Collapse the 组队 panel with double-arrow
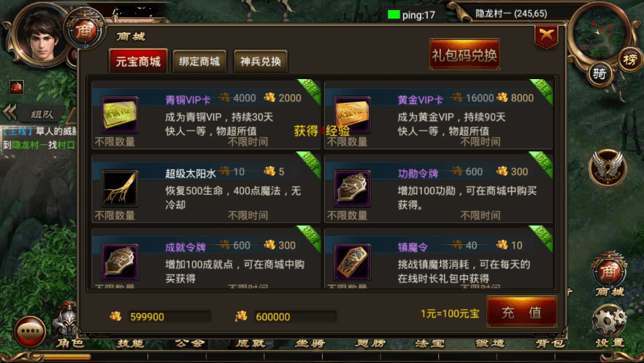644x363 pixels. 10,113
